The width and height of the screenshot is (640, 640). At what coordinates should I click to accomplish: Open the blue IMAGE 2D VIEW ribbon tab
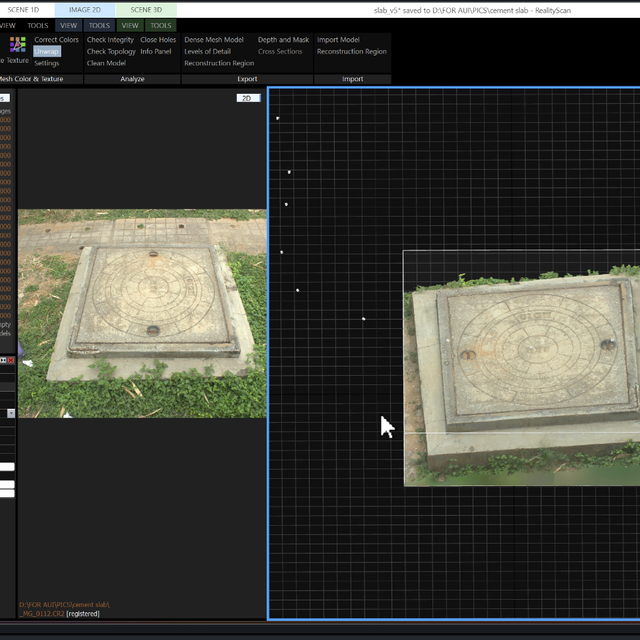pos(69,25)
